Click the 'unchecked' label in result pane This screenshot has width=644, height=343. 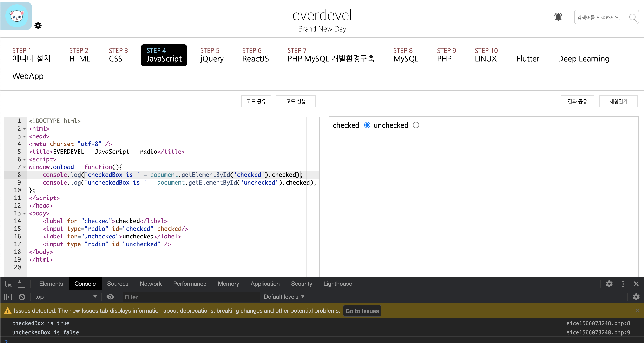391,125
